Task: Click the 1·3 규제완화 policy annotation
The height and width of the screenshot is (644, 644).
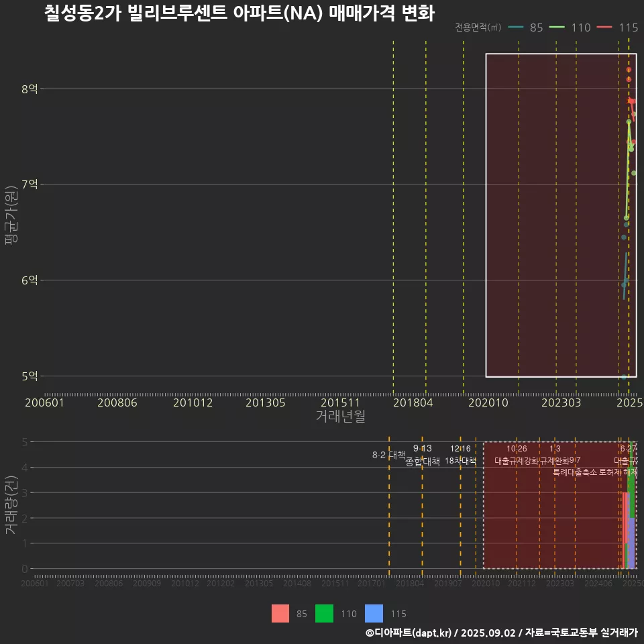Action: [555, 455]
